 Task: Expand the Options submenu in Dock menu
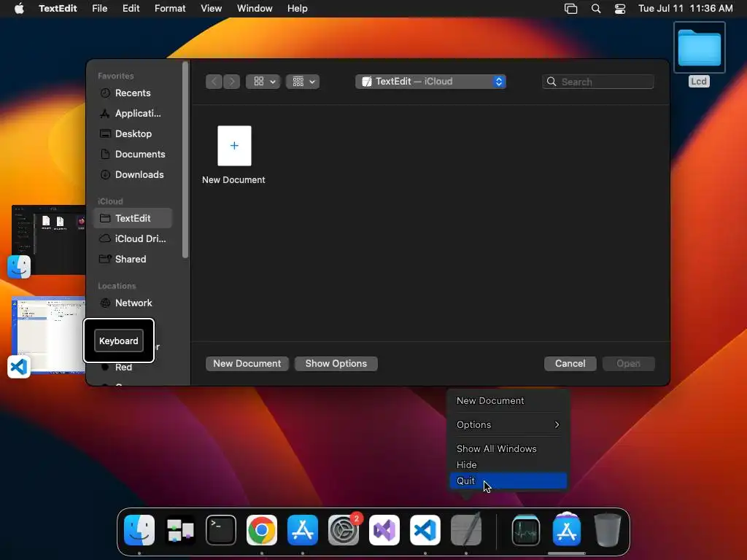click(508, 425)
